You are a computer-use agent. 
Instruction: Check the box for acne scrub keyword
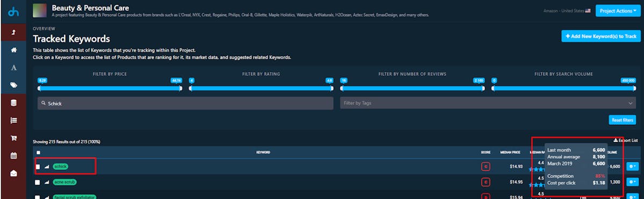coord(38,182)
